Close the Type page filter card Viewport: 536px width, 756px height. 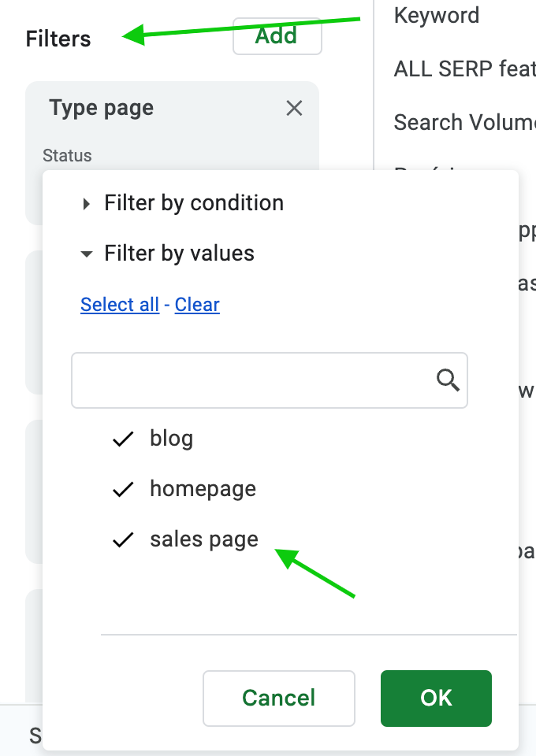pyautogui.click(x=294, y=108)
